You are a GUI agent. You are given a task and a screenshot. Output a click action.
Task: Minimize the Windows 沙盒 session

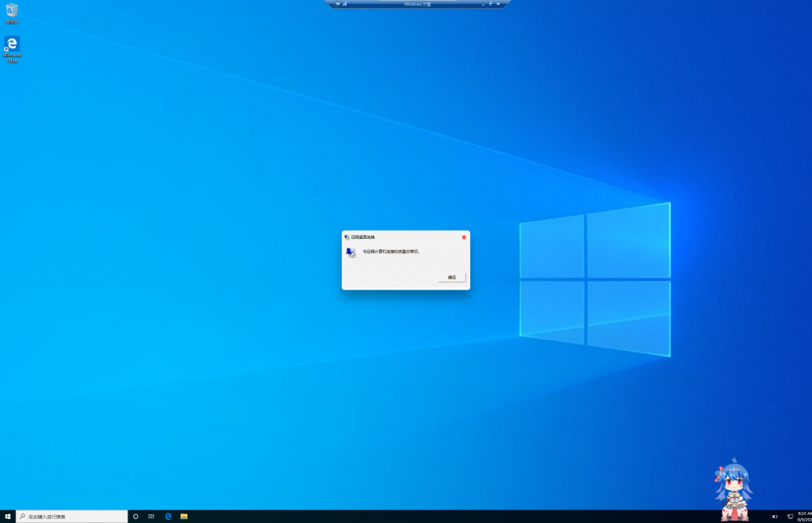[x=483, y=4]
